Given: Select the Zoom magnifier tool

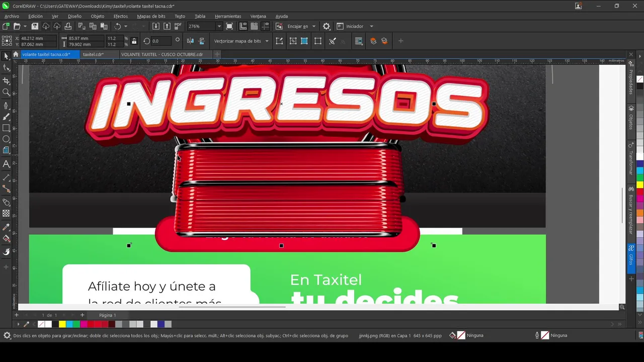Looking at the screenshot, I should [6, 92].
